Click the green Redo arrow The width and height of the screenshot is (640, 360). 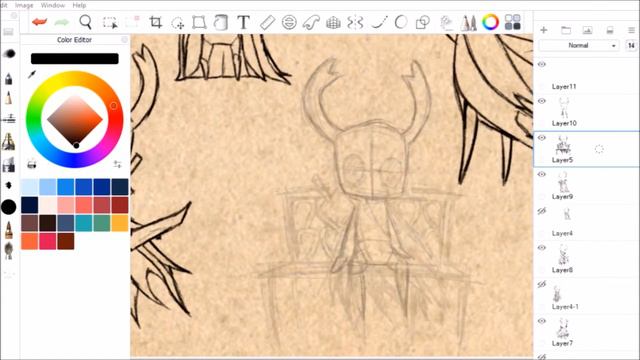(x=61, y=22)
